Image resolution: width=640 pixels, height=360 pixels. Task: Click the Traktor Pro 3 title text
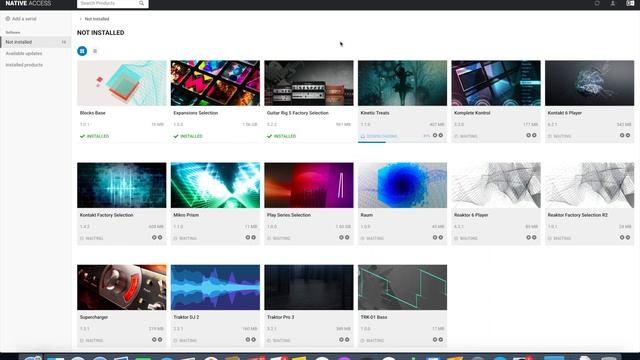coord(280,317)
